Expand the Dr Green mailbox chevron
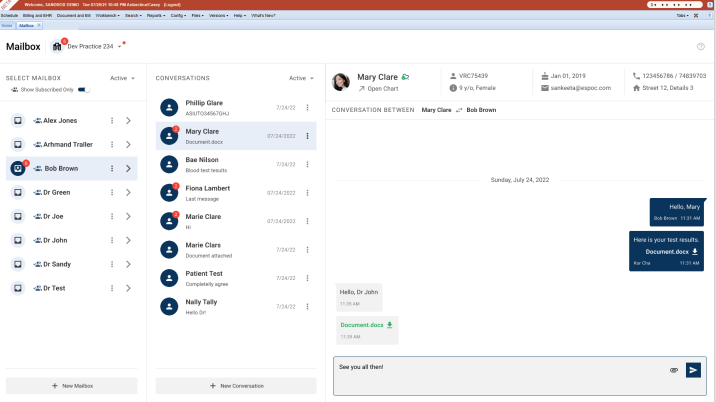 coord(128,192)
